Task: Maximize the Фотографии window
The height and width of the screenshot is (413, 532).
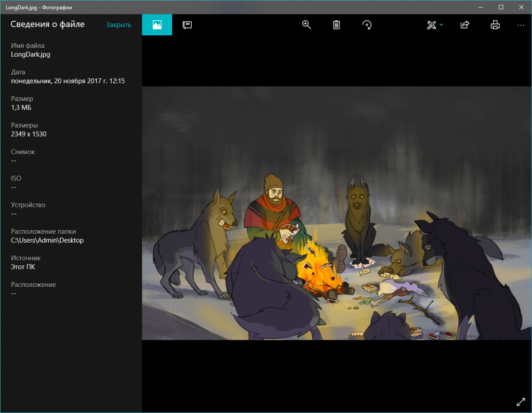Action: tap(501, 7)
